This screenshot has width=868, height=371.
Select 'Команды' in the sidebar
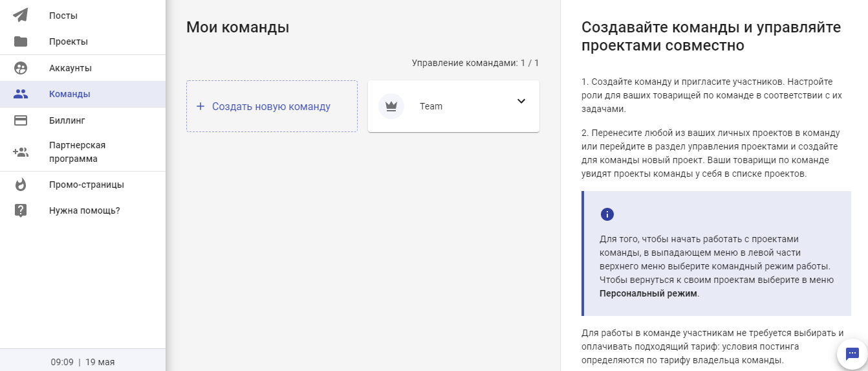point(70,94)
